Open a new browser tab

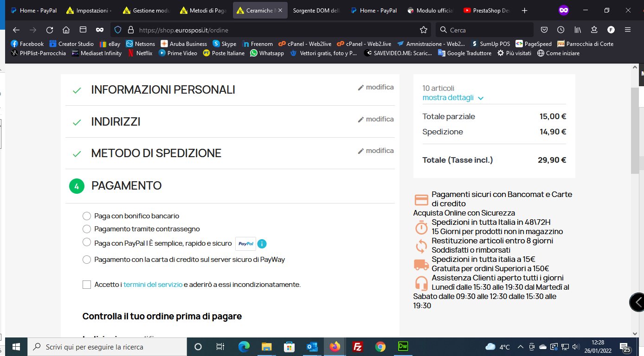[524, 10]
